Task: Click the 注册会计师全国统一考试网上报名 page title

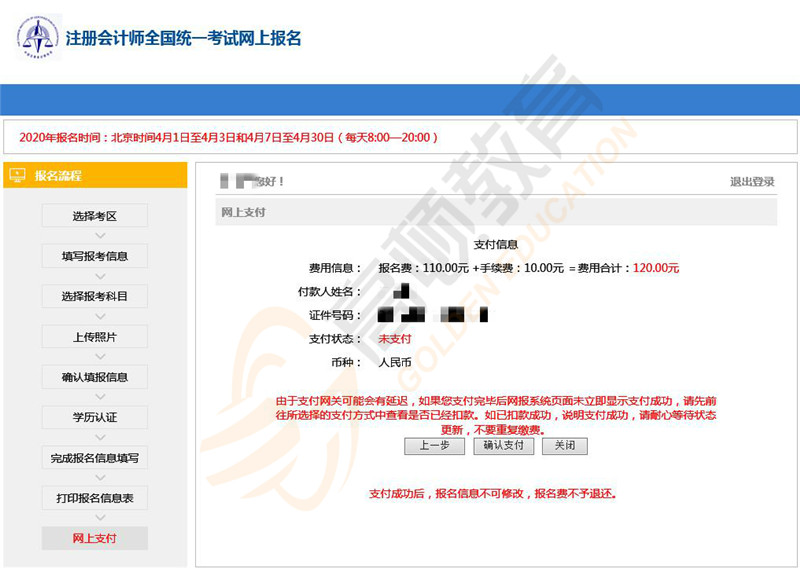Action: pyautogui.click(x=183, y=39)
